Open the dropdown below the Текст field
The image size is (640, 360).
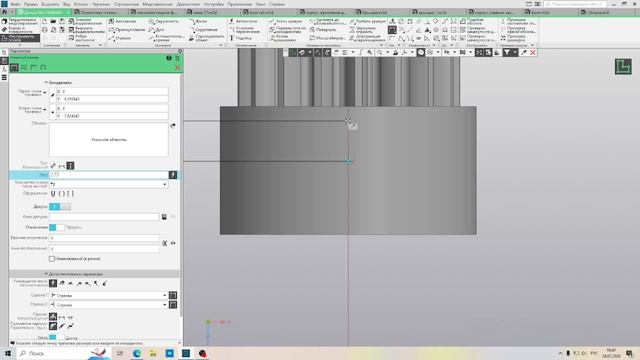pos(164,184)
